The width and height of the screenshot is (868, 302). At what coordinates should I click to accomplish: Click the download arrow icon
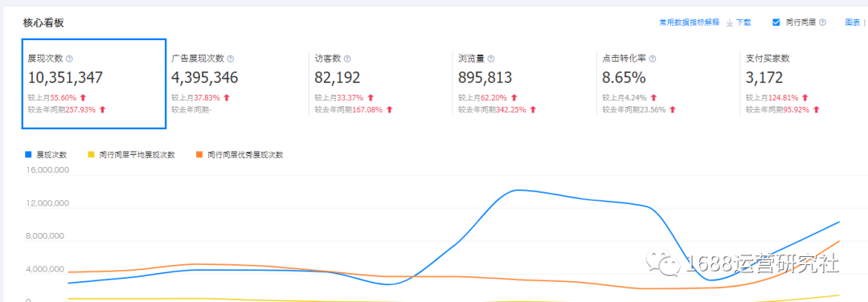click(x=729, y=22)
